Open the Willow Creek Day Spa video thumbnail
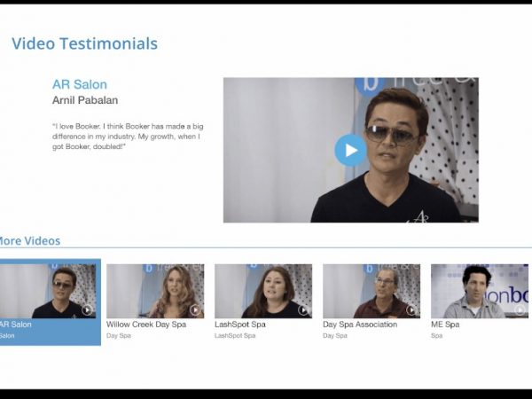532x399 pixels. point(155,291)
